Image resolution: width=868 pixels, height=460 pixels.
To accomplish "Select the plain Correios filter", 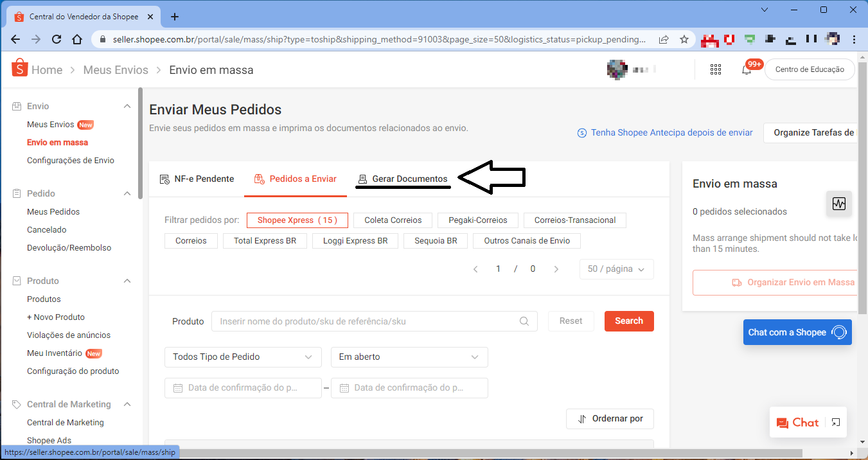I will click(x=191, y=241).
